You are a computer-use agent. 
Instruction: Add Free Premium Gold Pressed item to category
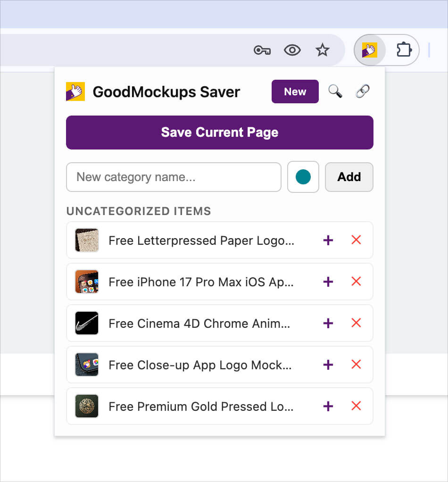(x=328, y=406)
